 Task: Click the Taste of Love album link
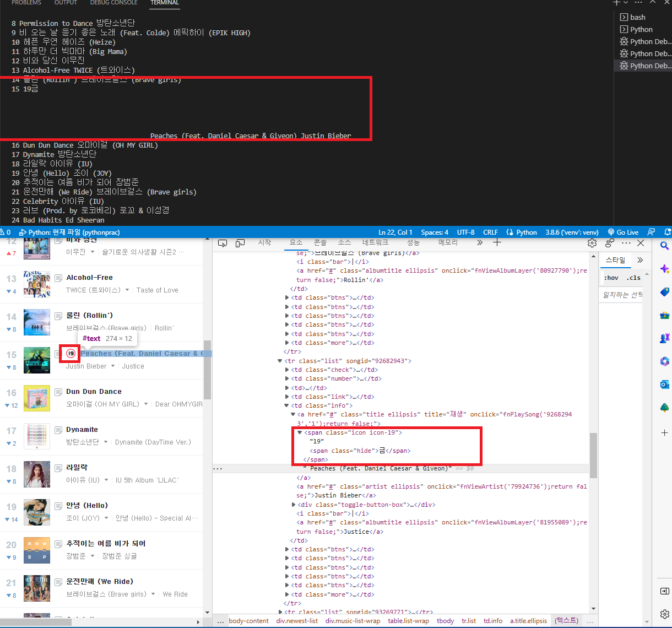click(x=158, y=290)
